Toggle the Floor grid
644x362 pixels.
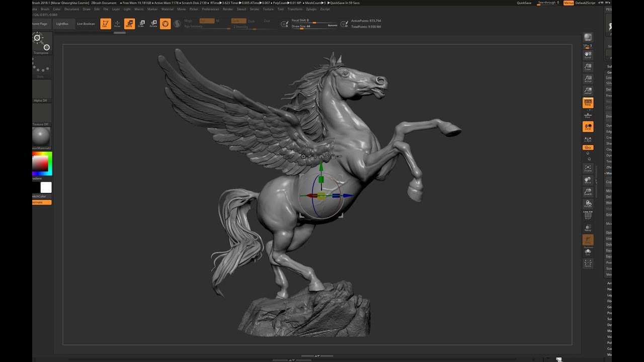pyautogui.click(x=588, y=115)
